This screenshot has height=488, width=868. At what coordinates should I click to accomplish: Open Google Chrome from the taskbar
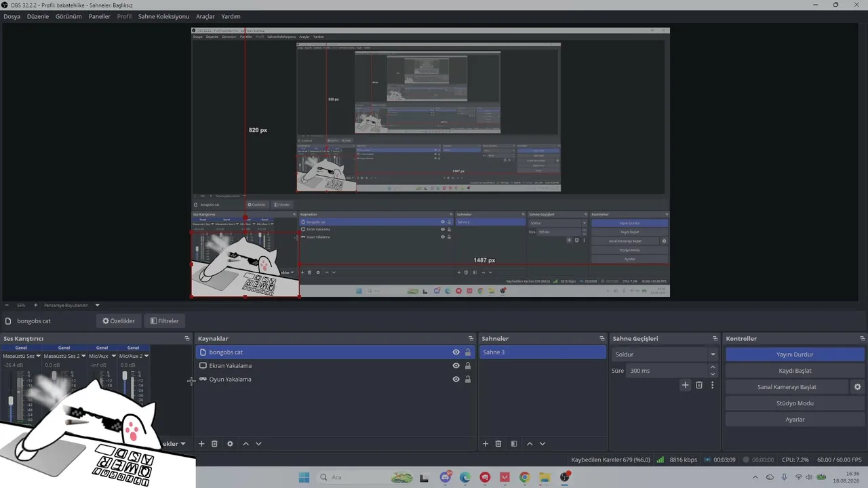[x=525, y=477]
